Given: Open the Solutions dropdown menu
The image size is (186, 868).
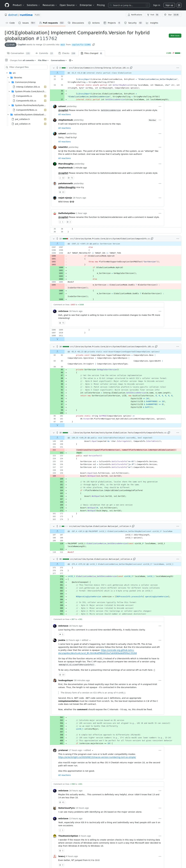Looking at the screenshot, I should click(x=33, y=5).
